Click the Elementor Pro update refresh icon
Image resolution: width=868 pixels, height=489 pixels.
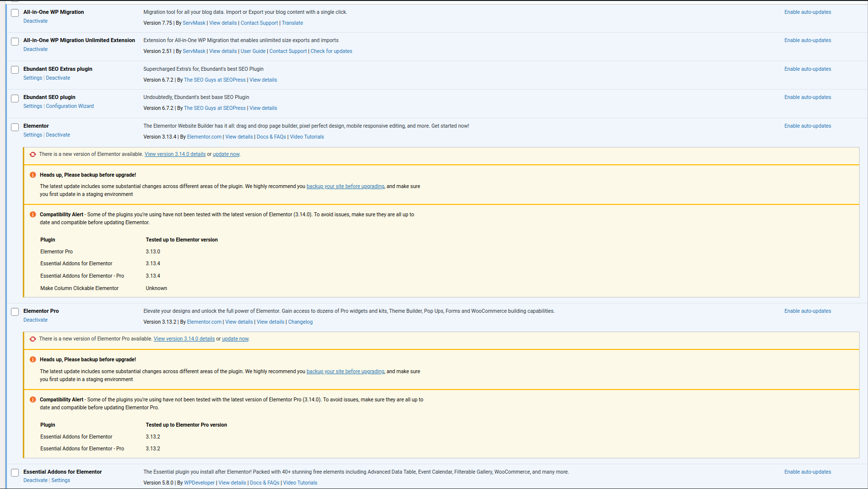click(33, 339)
